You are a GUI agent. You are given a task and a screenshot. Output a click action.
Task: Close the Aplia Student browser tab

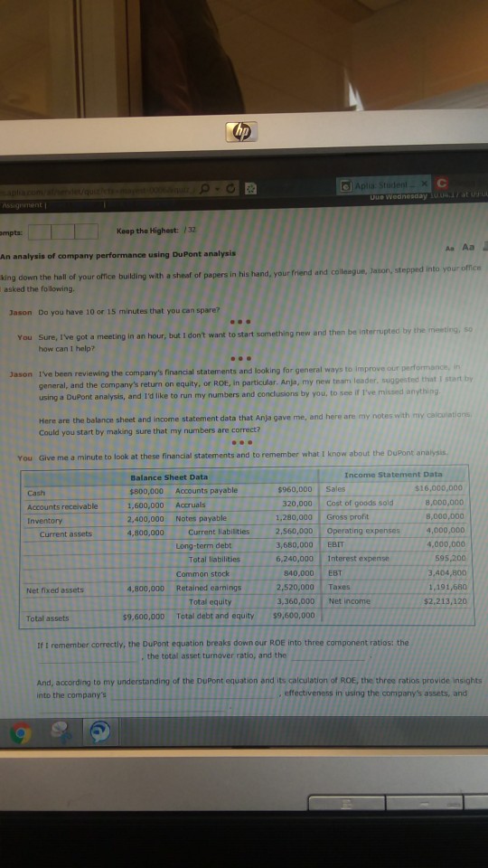(x=426, y=182)
